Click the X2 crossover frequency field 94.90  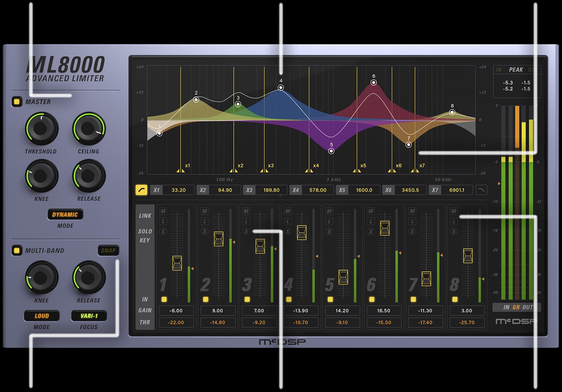pyautogui.click(x=225, y=190)
